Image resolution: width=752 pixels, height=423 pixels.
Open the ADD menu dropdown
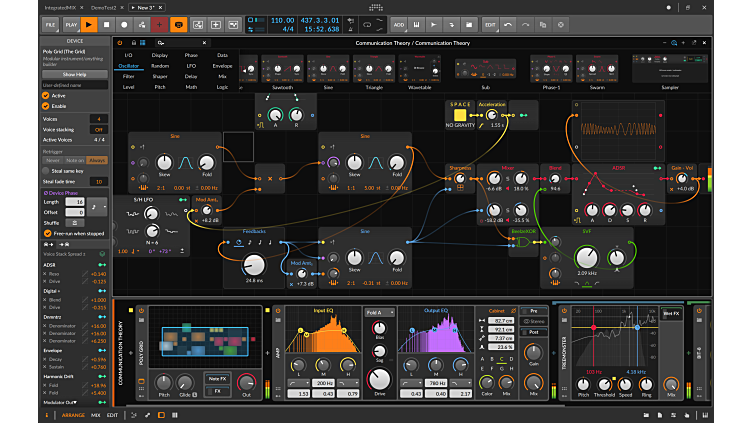click(399, 25)
